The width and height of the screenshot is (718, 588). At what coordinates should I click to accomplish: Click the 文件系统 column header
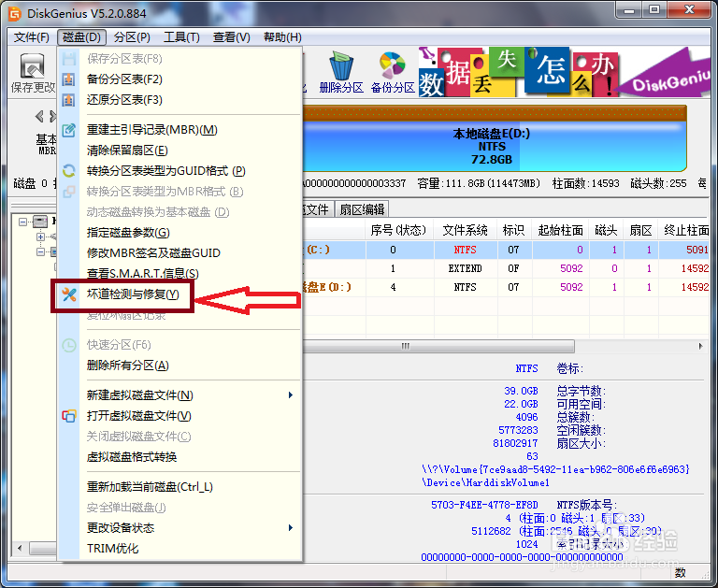click(x=466, y=230)
